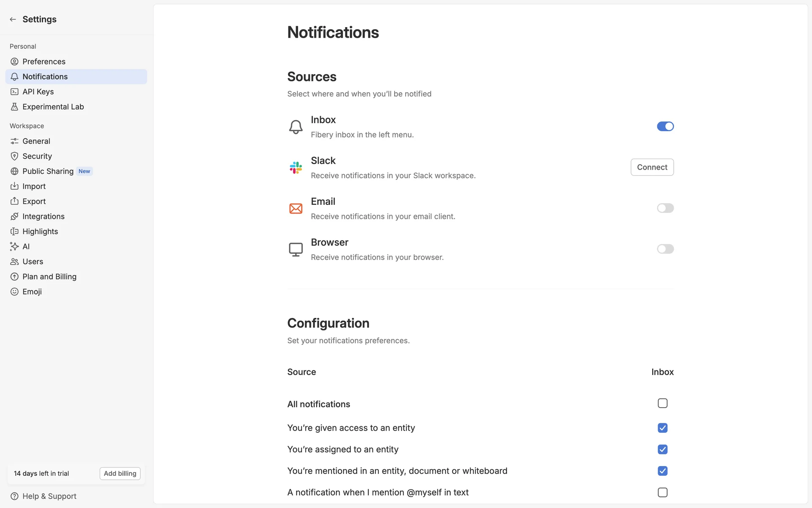Click the Security shield icon
The width and height of the screenshot is (812, 508).
pyautogui.click(x=14, y=156)
